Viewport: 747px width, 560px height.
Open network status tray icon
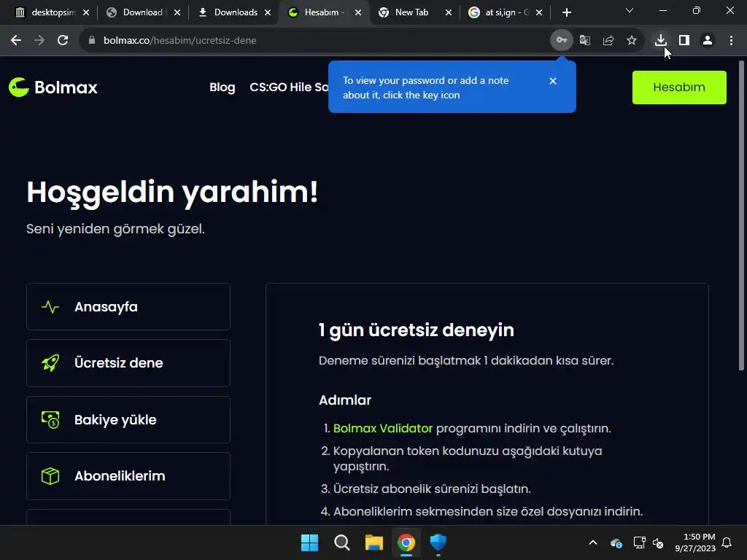point(639,542)
